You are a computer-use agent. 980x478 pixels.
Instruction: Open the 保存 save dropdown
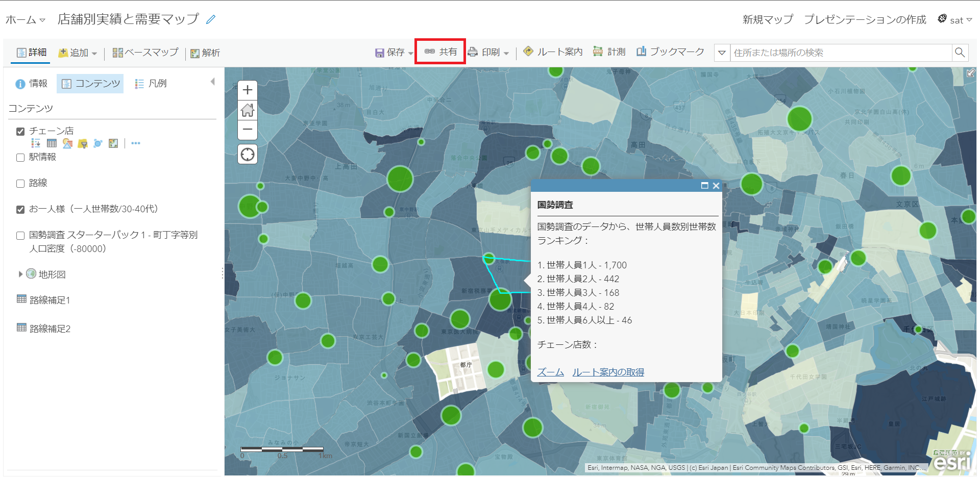pyautogui.click(x=394, y=52)
